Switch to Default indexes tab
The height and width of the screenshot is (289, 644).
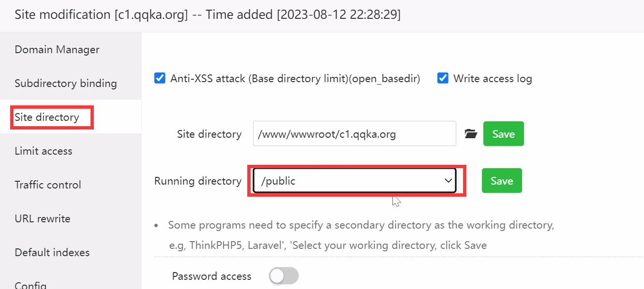pos(52,252)
